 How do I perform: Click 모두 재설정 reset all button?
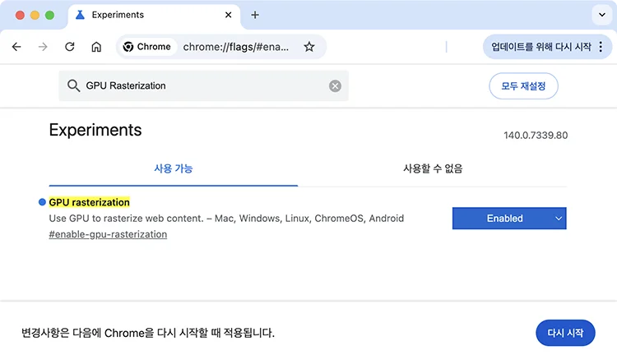coord(523,85)
